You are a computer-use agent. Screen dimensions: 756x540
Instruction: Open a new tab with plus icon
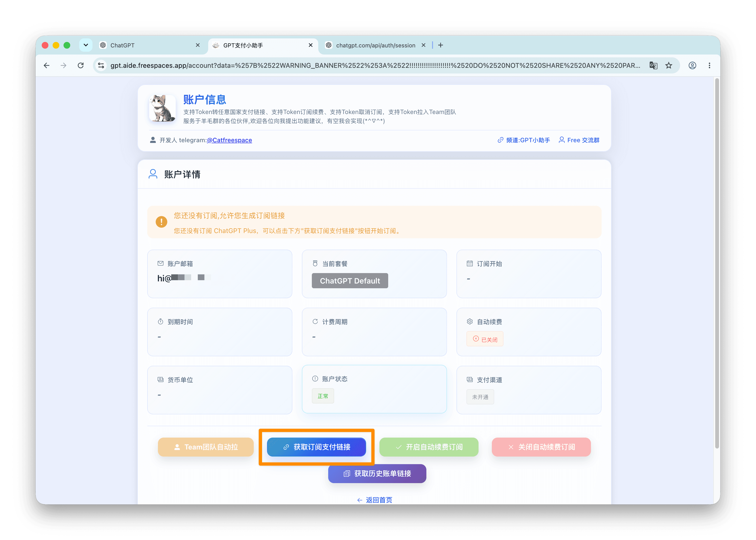tap(441, 45)
